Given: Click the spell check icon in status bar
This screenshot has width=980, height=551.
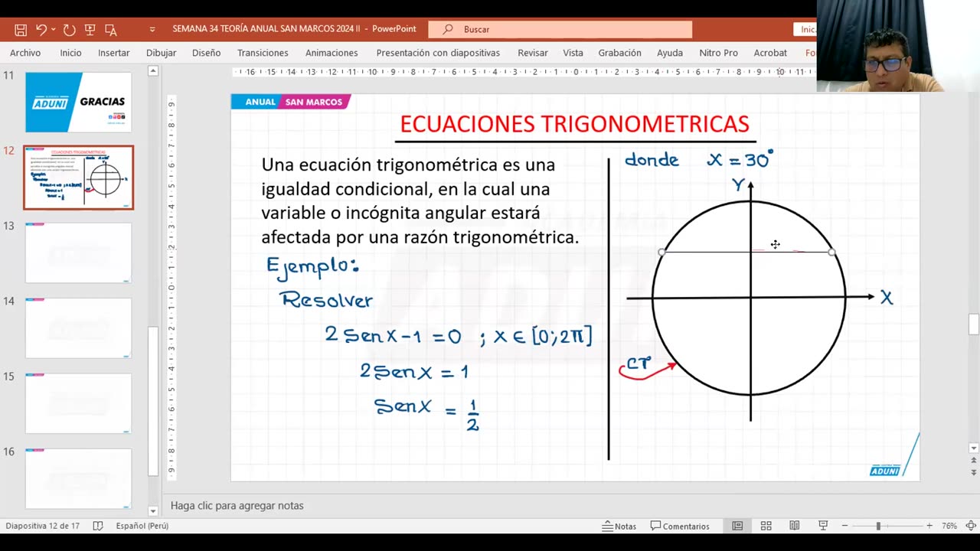Looking at the screenshot, I should point(98,526).
